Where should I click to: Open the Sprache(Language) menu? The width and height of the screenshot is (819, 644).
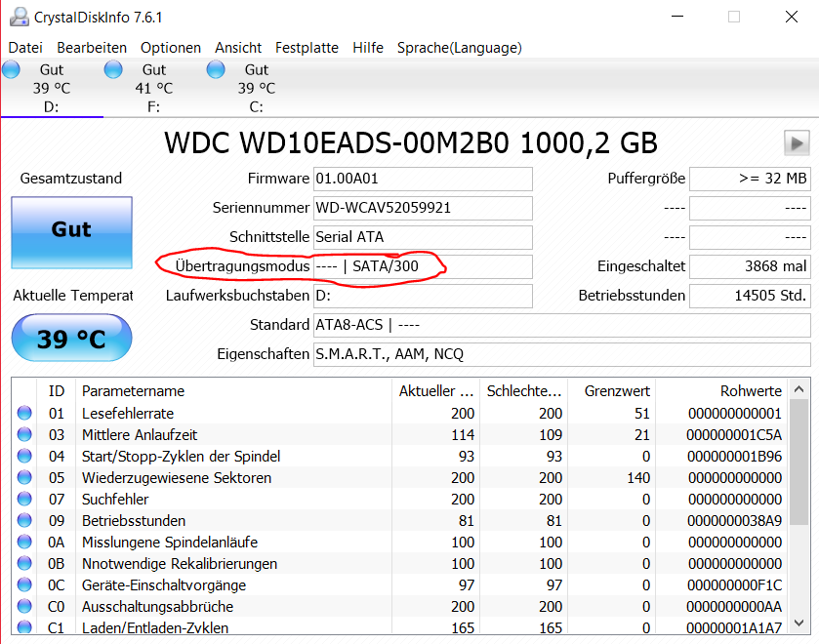coord(459,48)
